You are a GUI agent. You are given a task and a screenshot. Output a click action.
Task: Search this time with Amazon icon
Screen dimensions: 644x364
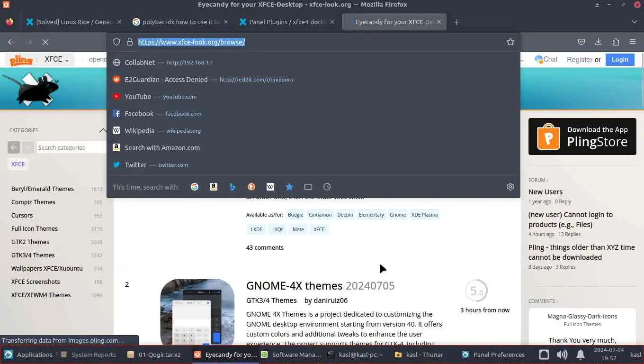(214, 187)
